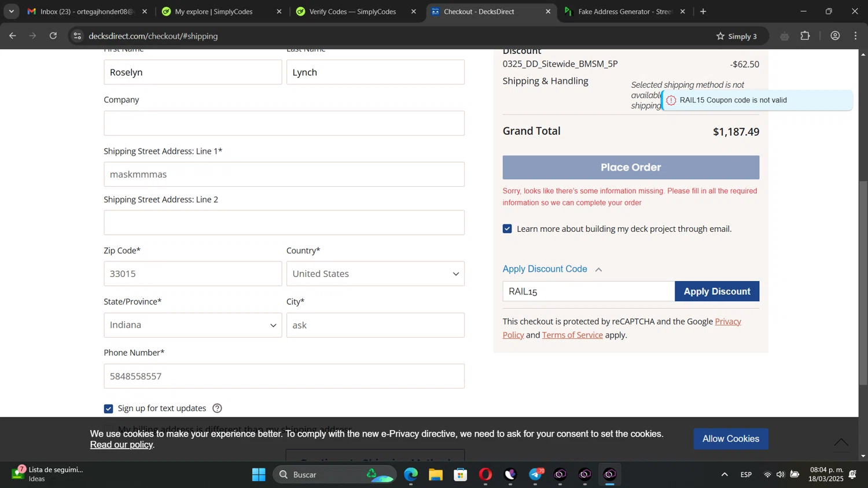Click the Zip Code field
This screenshot has height=488, width=868.
193,273
